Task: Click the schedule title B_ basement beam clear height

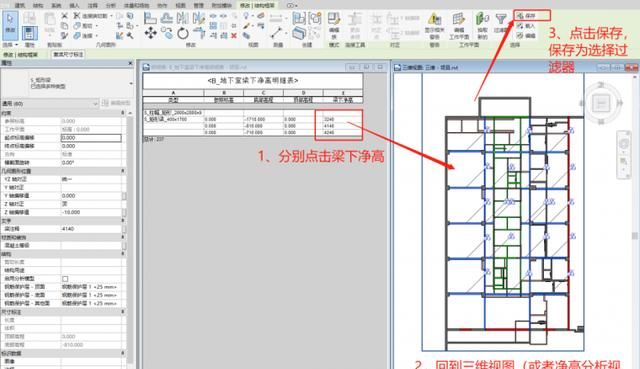Action: coord(253,81)
